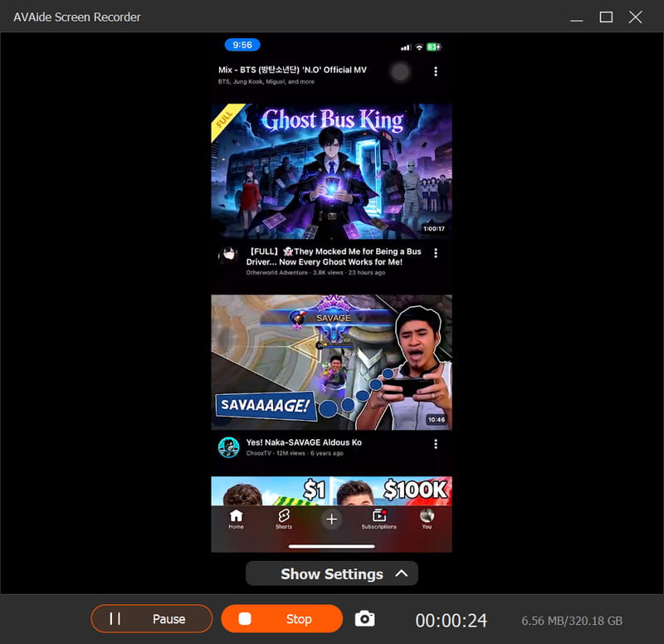664x644 pixels.
Task: Tap the grey circle beside the Mix title
Action: click(x=400, y=72)
